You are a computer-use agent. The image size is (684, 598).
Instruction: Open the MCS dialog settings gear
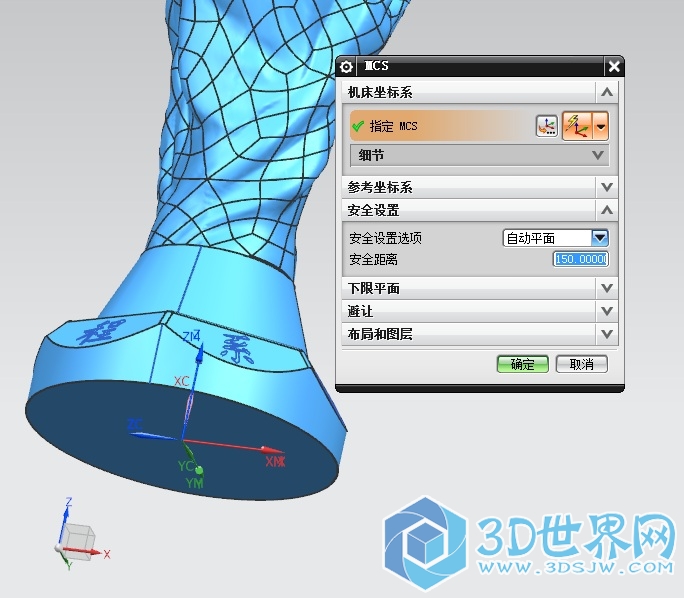(x=346, y=67)
